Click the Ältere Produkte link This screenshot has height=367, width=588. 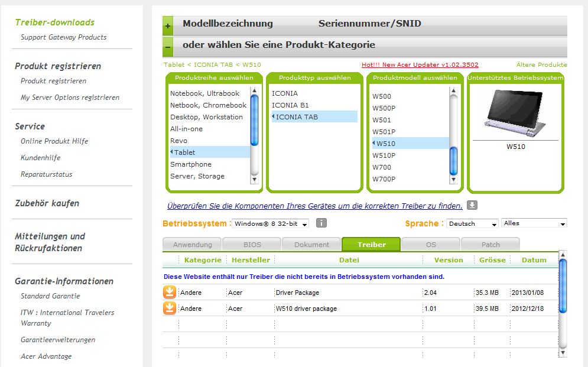tap(541, 64)
